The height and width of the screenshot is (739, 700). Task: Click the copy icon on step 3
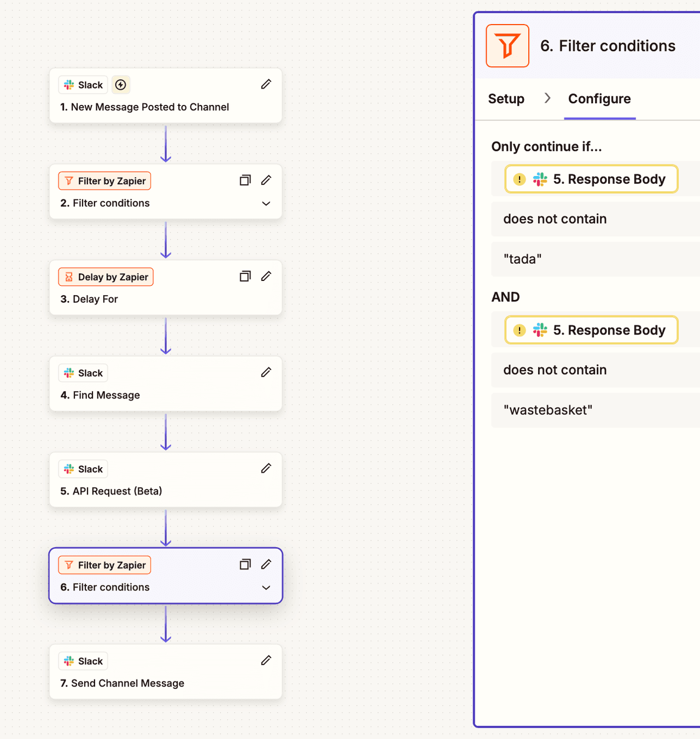coord(245,277)
